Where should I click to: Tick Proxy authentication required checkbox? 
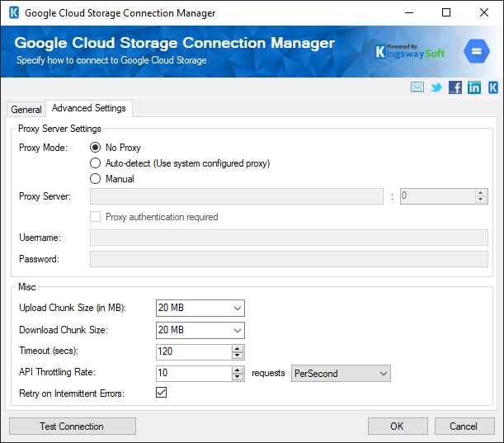95,217
